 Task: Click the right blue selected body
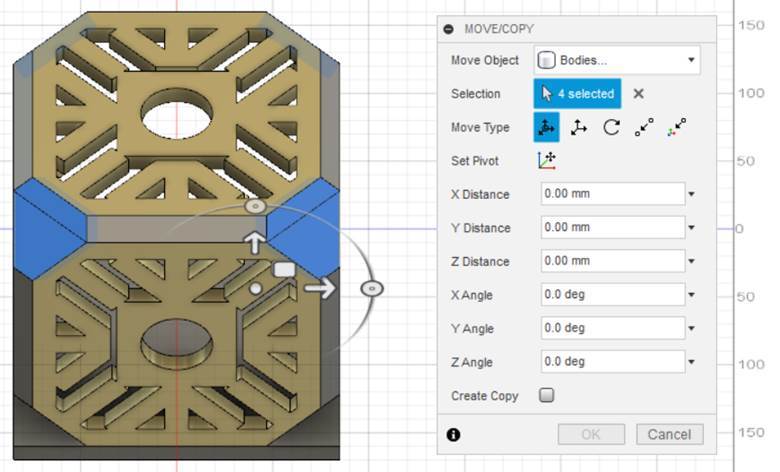303,228
